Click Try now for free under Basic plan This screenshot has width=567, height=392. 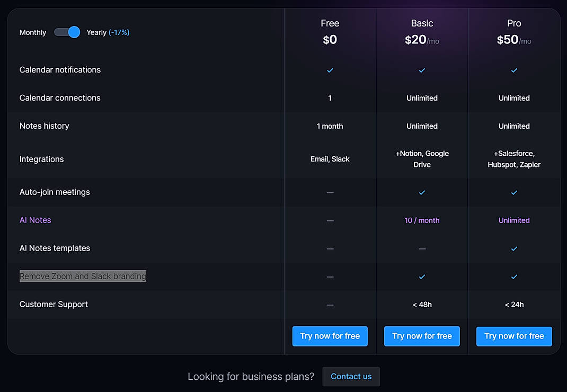point(422,336)
